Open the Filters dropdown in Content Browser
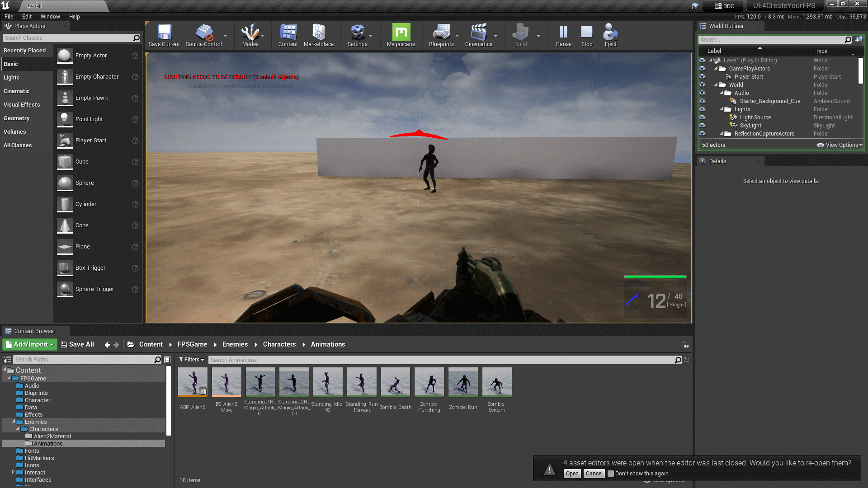This screenshot has height=488, width=868. click(x=191, y=360)
